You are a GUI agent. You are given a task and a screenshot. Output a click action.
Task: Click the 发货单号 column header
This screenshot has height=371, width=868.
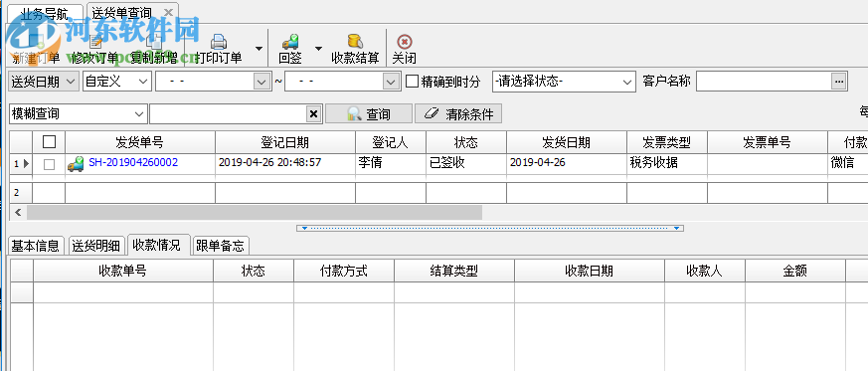(x=140, y=142)
